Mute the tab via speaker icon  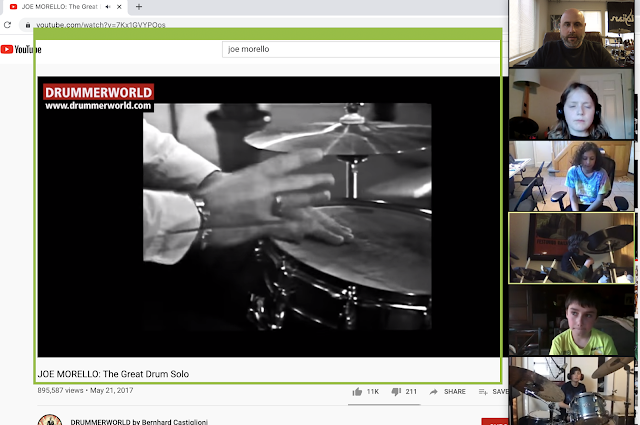click(108, 7)
